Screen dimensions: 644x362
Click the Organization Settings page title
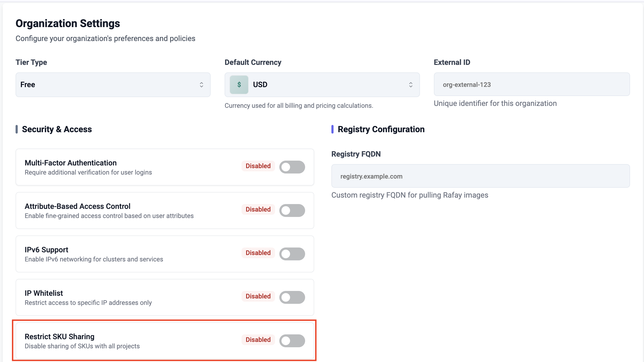click(x=68, y=23)
